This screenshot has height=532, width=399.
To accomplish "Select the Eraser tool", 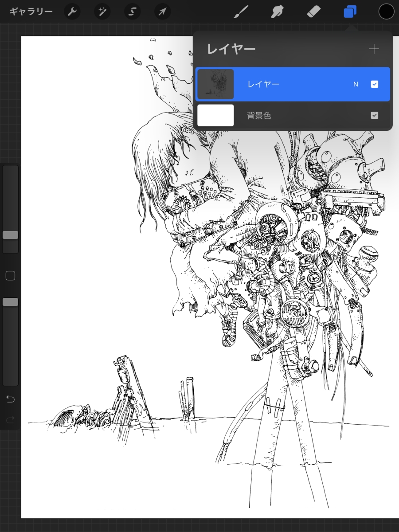I will click(313, 12).
